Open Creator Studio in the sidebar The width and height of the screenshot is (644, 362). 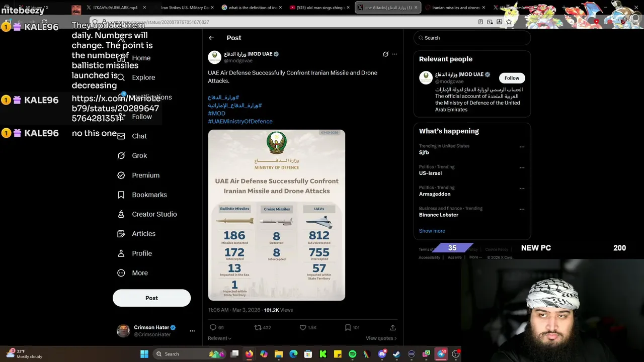pyautogui.click(x=147, y=214)
